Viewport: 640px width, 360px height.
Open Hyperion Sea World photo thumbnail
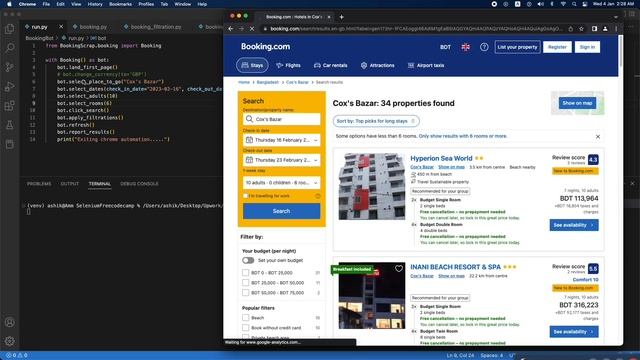[371, 187]
